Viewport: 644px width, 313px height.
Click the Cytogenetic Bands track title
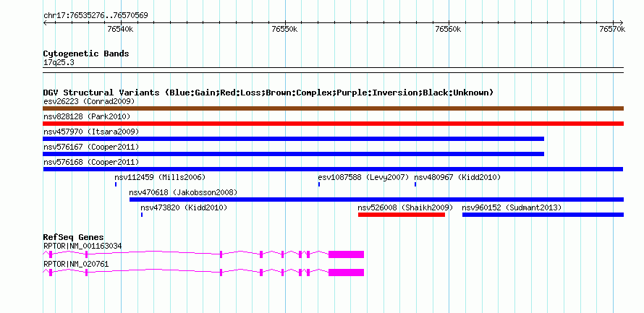point(86,53)
